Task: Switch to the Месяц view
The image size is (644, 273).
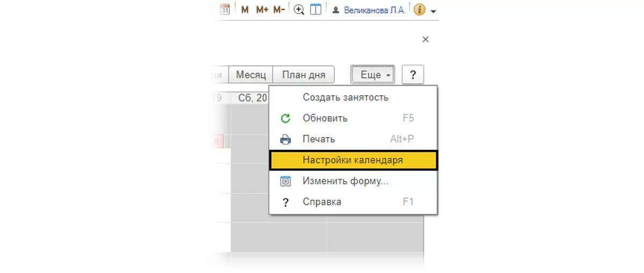Action: pos(251,75)
